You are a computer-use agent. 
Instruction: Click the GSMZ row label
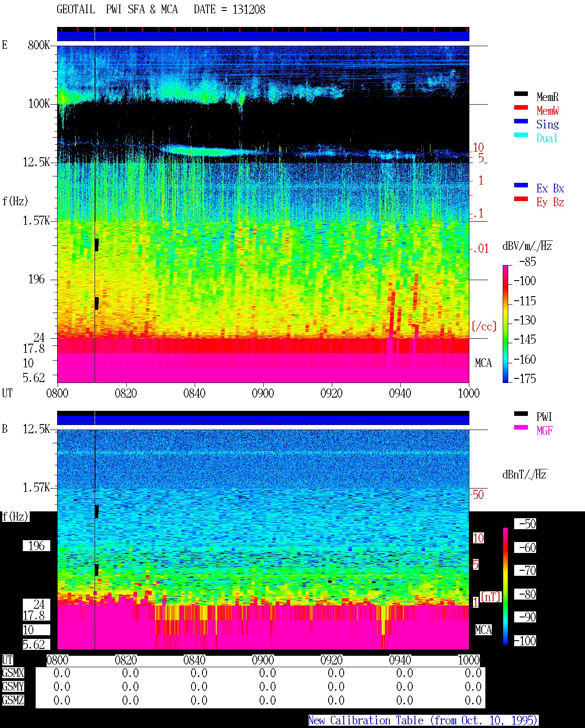pos(13,701)
